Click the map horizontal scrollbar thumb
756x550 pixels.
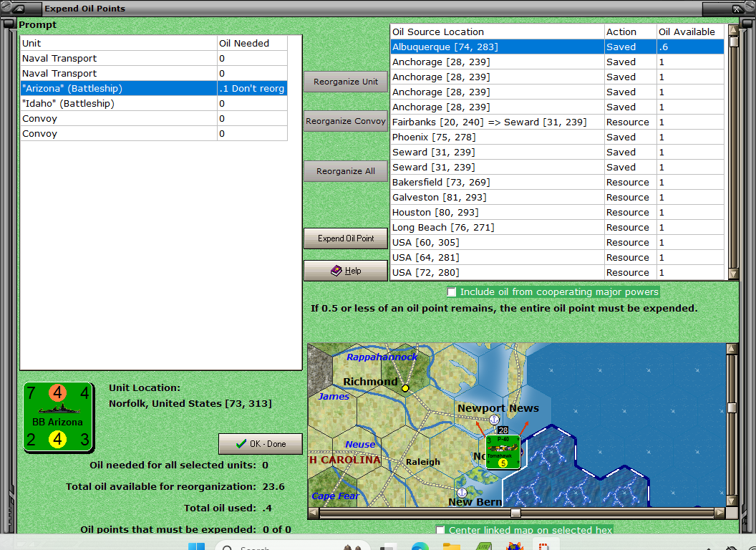point(515,513)
